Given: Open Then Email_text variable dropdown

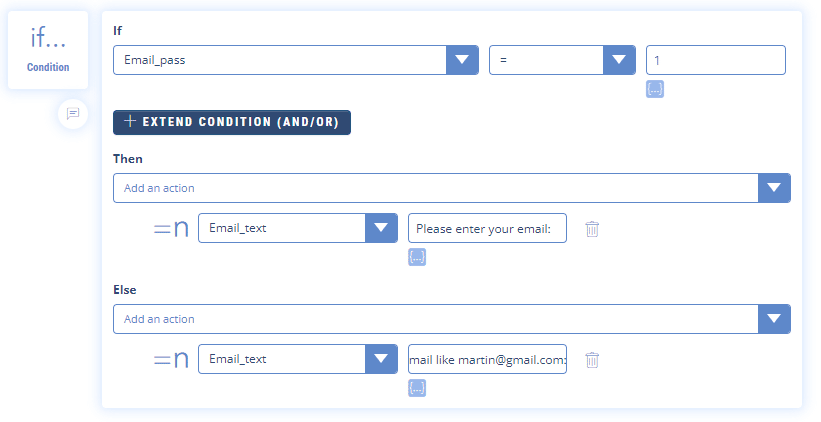Looking at the screenshot, I should coord(381,228).
